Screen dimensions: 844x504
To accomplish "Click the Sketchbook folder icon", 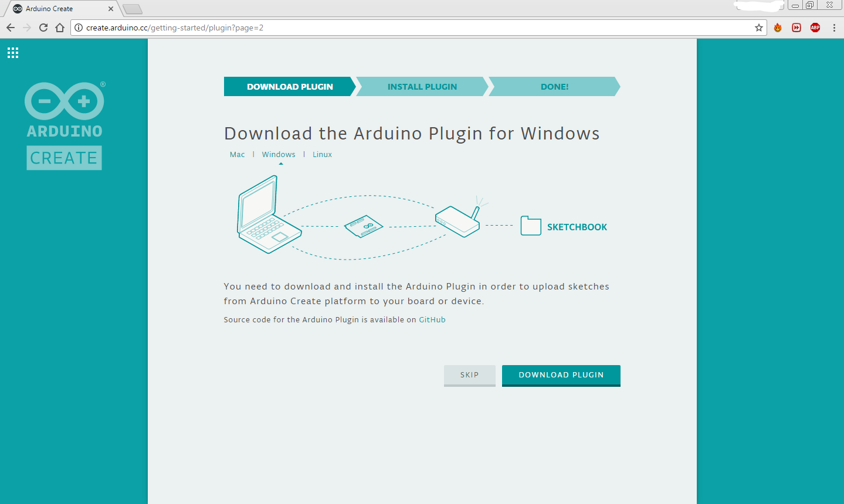I will pos(530,226).
